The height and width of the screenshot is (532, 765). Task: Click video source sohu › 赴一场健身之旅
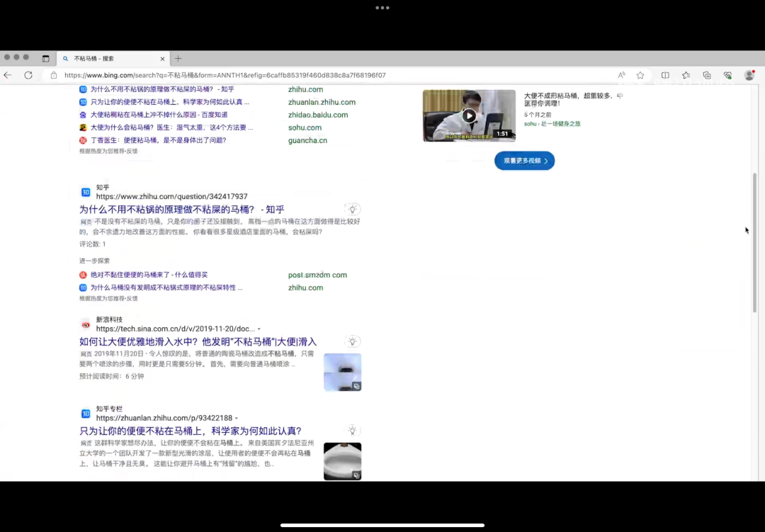pos(552,124)
